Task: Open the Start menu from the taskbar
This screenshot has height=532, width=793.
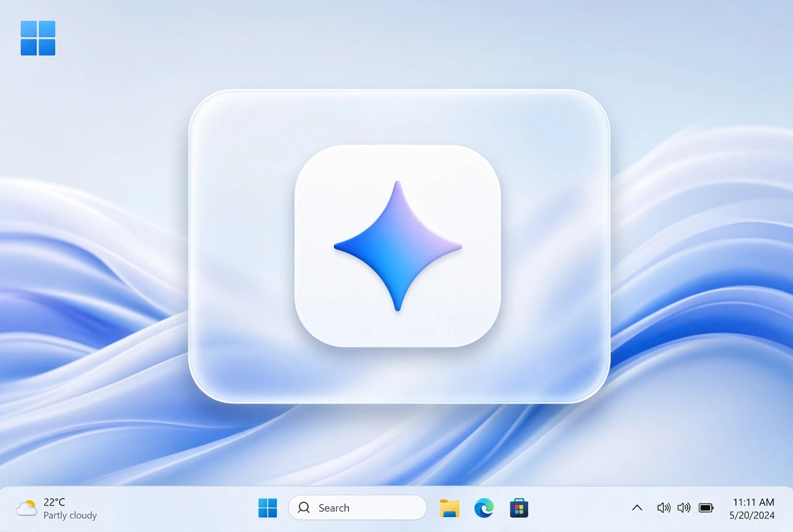Action: (x=268, y=508)
